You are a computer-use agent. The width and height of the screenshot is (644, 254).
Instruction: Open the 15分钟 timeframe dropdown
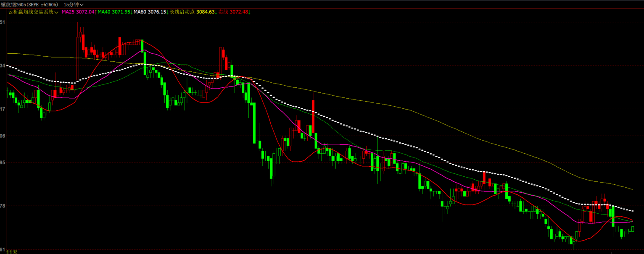[74, 5]
